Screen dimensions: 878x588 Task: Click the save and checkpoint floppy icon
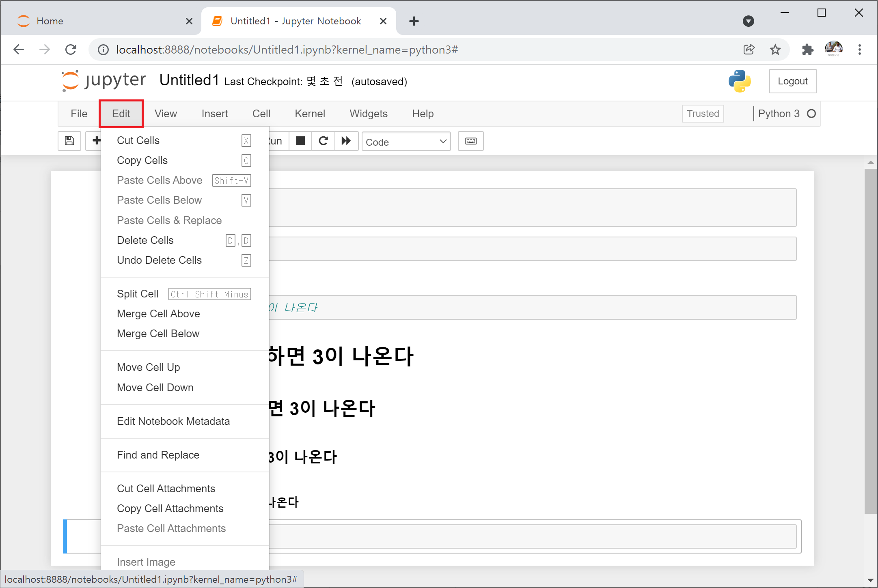pos(69,141)
